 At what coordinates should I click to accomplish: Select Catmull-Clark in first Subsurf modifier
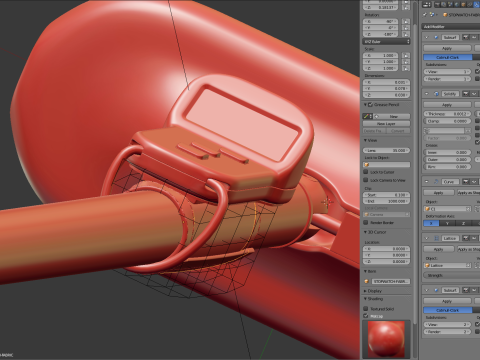pyautogui.click(x=448, y=57)
